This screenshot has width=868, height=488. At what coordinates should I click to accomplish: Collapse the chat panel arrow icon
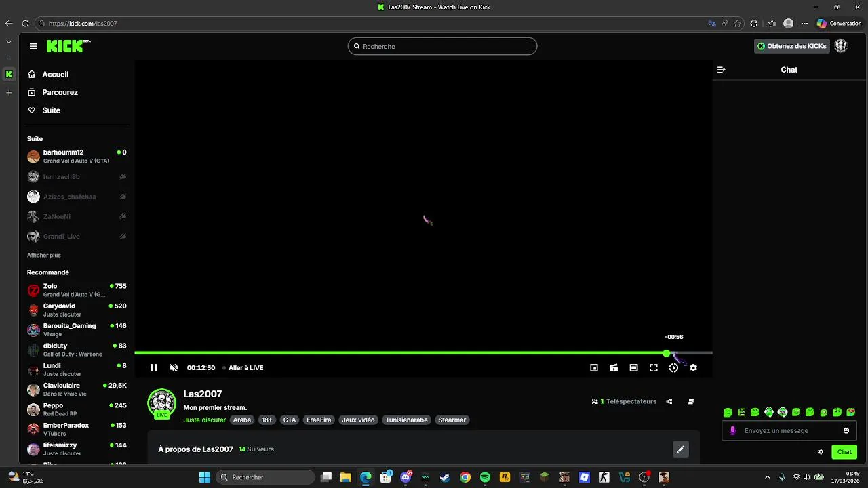pos(722,70)
